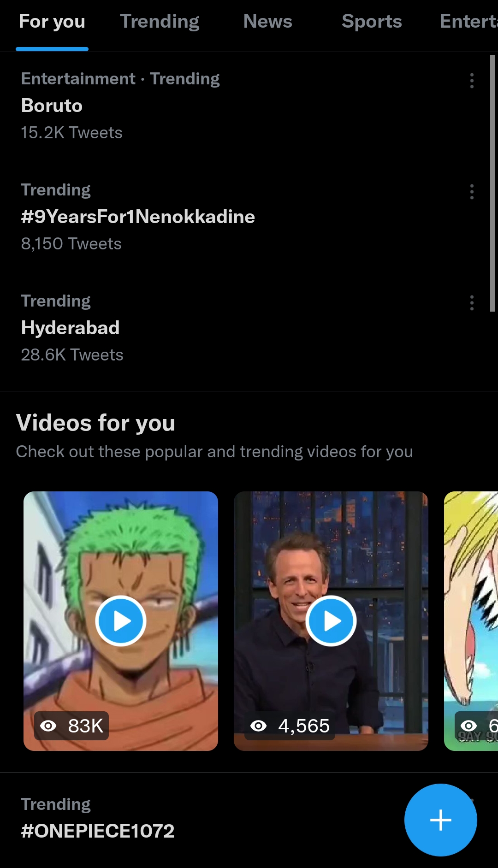Open the #9YearsFor1Nenokkadine hashtag
498x868 pixels.
[x=138, y=217]
